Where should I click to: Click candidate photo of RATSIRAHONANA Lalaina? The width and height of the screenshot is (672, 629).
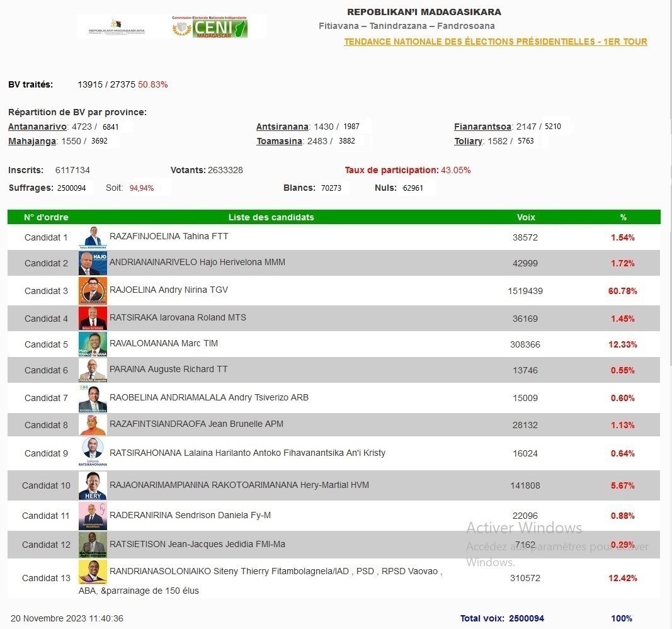(93, 452)
